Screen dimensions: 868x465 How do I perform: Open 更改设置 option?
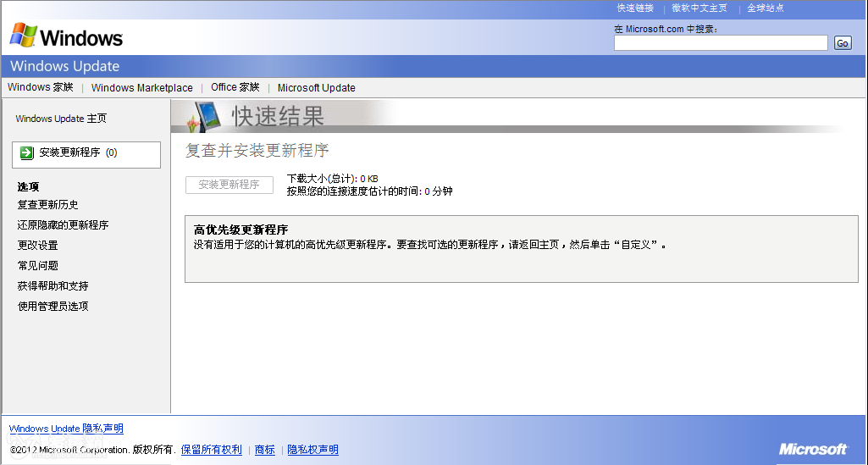tap(37, 246)
